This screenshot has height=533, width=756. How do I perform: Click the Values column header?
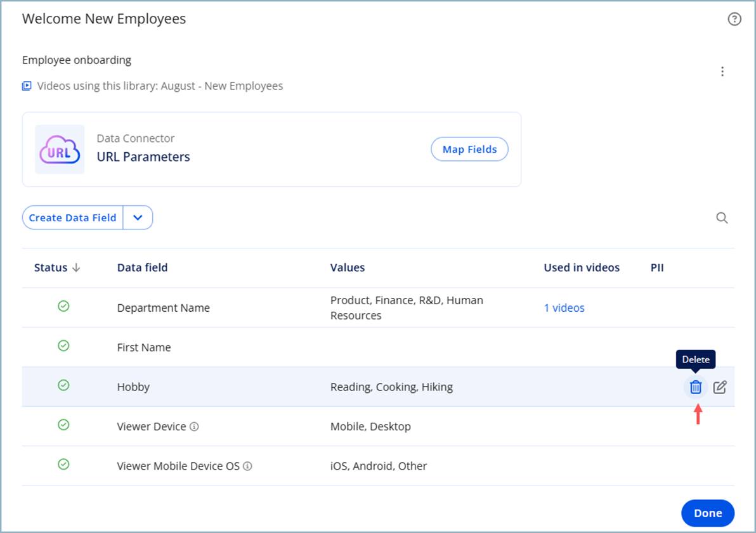tap(347, 267)
